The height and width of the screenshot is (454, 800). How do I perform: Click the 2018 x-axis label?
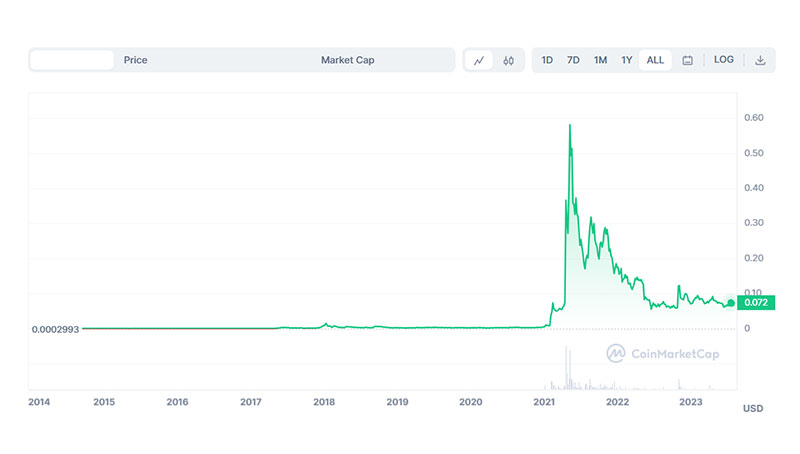click(x=324, y=402)
